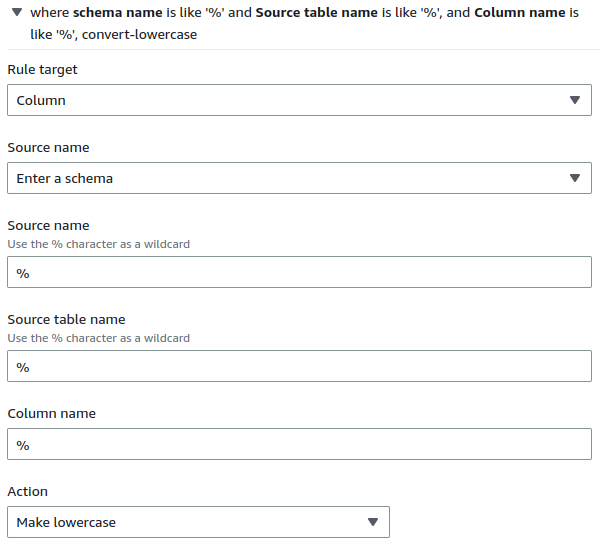Screen dimensions: 601x551
Task: Click 'Column name' label above its input
Action: 52,414
